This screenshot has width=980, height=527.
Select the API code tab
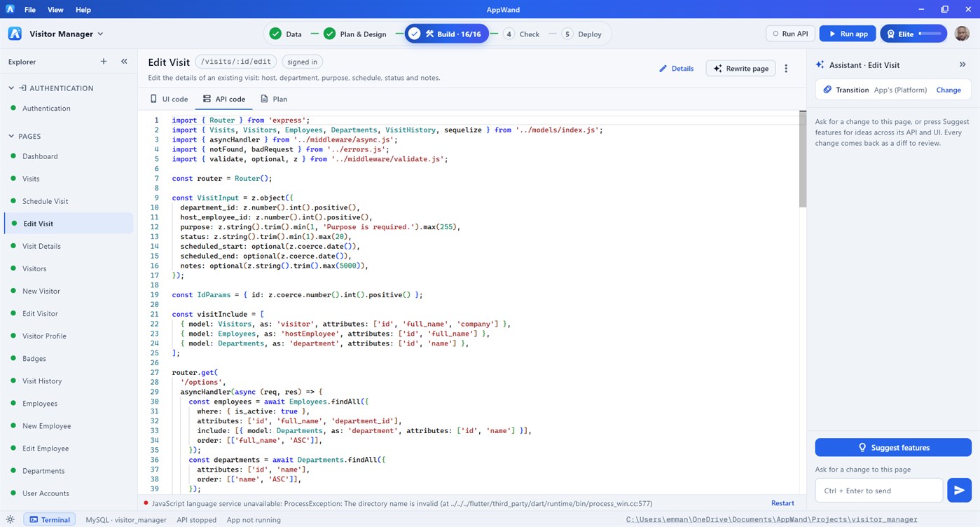pyautogui.click(x=223, y=99)
